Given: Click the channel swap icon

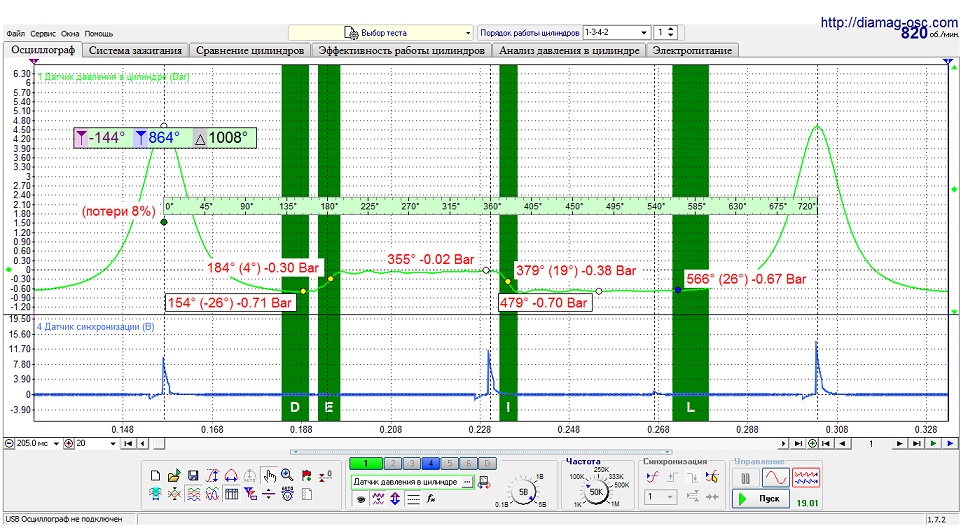Looking at the screenshot, I should (484, 482).
